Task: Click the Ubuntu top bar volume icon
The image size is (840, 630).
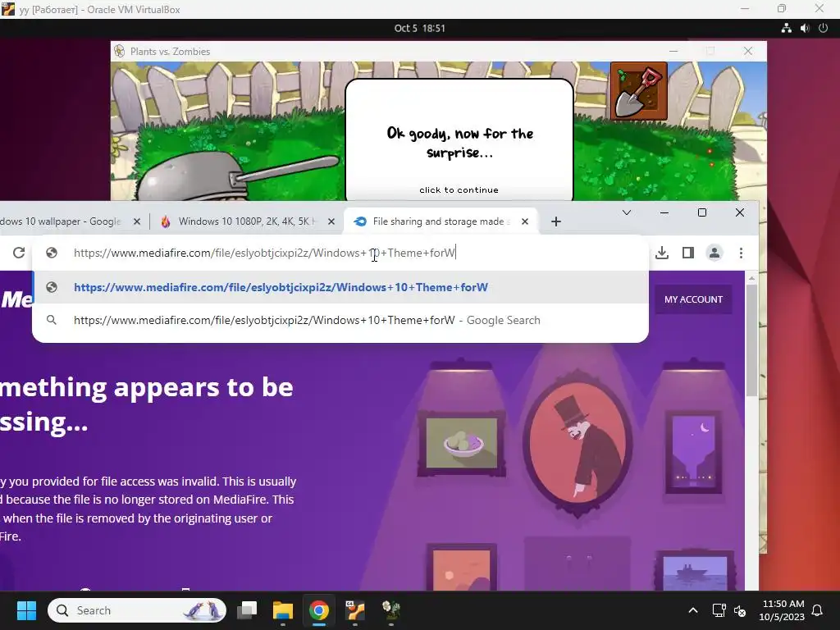Action: pos(805,28)
